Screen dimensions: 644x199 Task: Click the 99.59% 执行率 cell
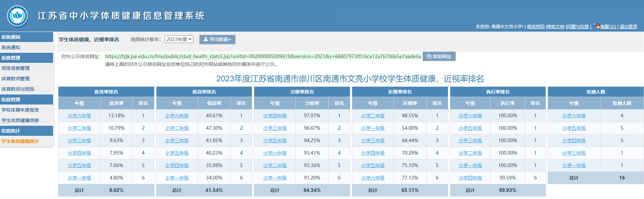click(508, 178)
